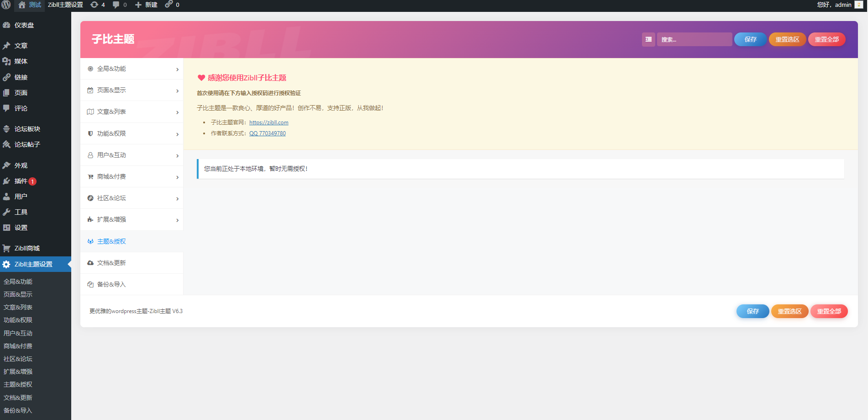Screen dimensions: 868x420
Task: Expand the 用户&互动 section chevron
Action: click(x=178, y=156)
